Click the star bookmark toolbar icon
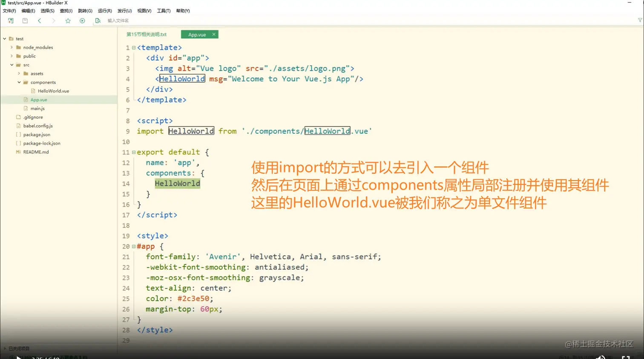 tap(68, 20)
